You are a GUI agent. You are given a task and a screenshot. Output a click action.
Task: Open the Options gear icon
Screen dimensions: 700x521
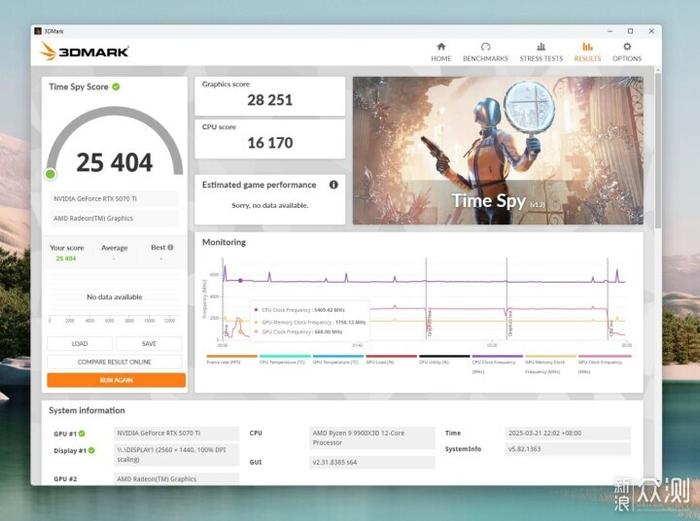click(x=627, y=47)
